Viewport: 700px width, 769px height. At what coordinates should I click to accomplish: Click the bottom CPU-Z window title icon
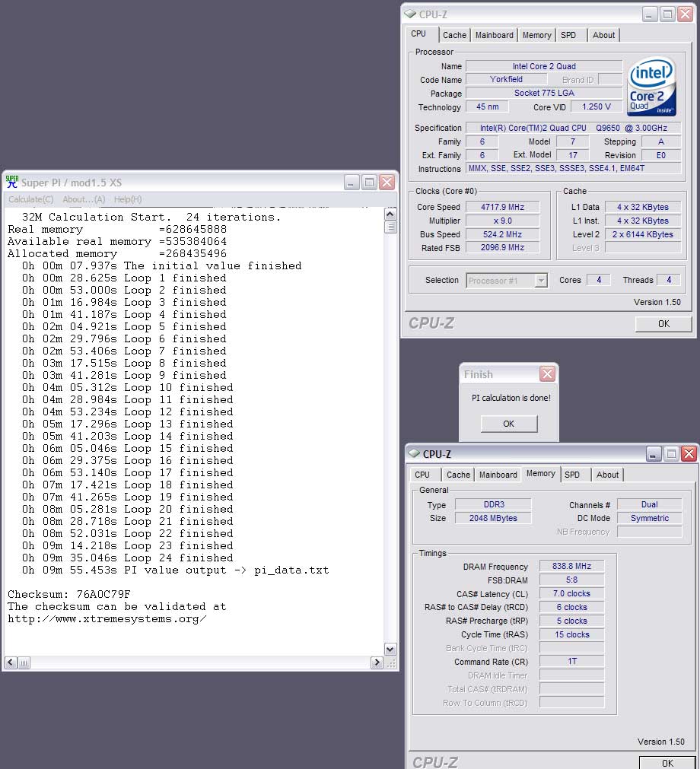(x=414, y=453)
